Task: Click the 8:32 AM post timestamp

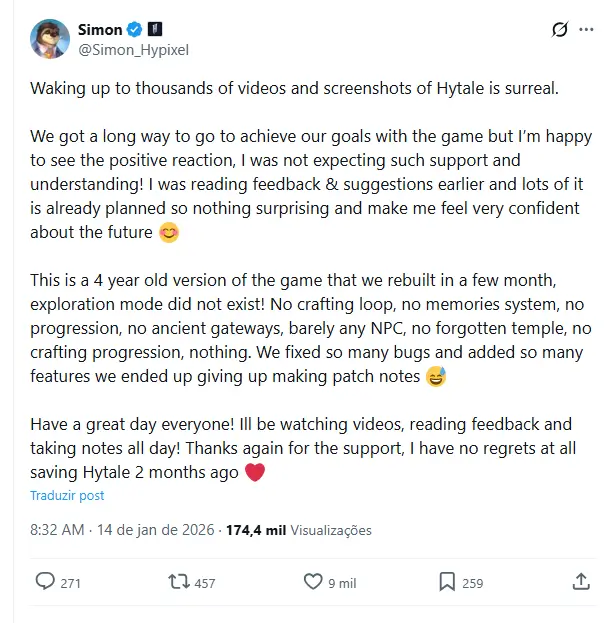Action: point(57,530)
